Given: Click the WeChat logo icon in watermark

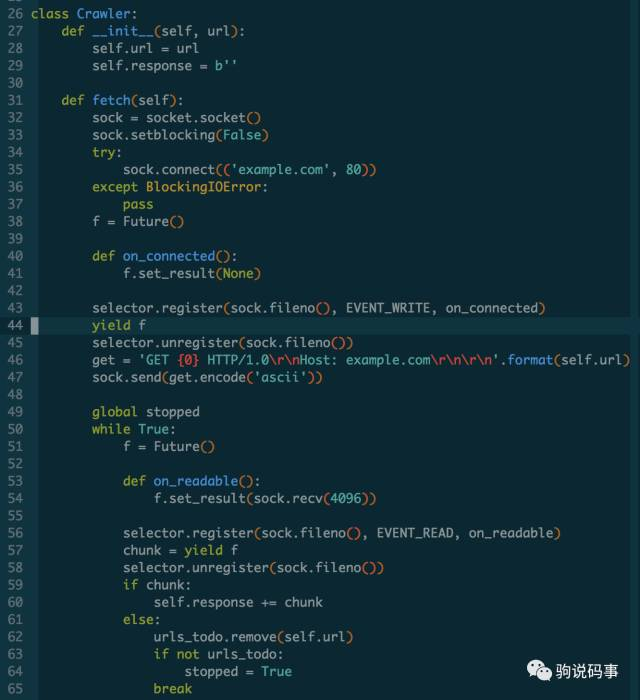Looking at the screenshot, I should (539, 671).
